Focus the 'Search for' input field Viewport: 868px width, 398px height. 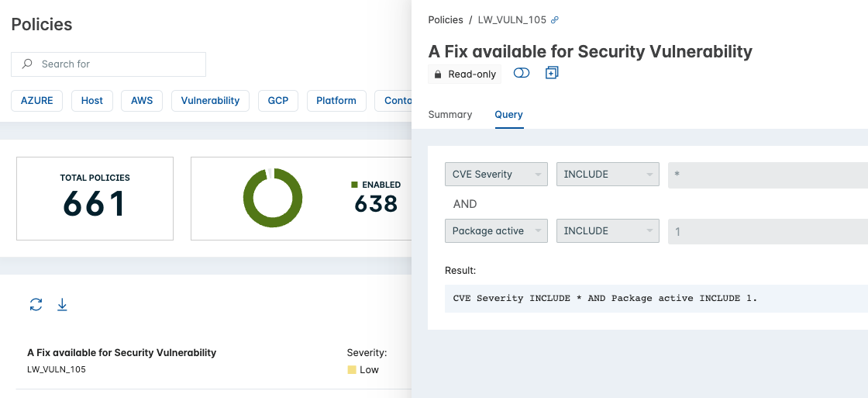pyautogui.click(x=108, y=64)
